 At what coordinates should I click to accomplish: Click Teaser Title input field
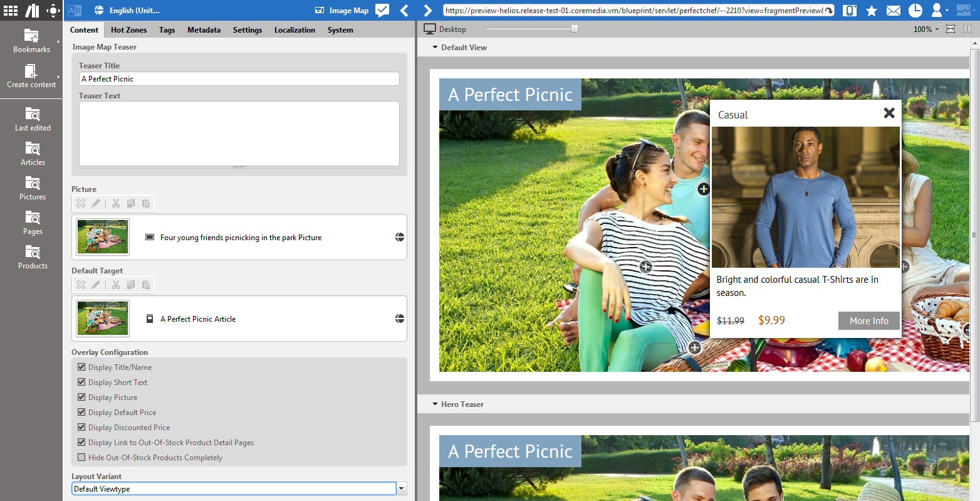pos(239,78)
